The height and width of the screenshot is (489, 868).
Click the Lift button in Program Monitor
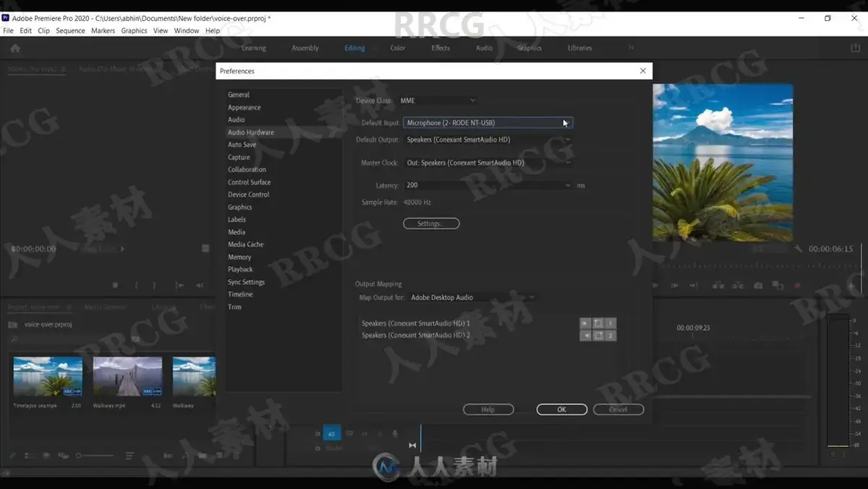pyautogui.click(x=719, y=286)
